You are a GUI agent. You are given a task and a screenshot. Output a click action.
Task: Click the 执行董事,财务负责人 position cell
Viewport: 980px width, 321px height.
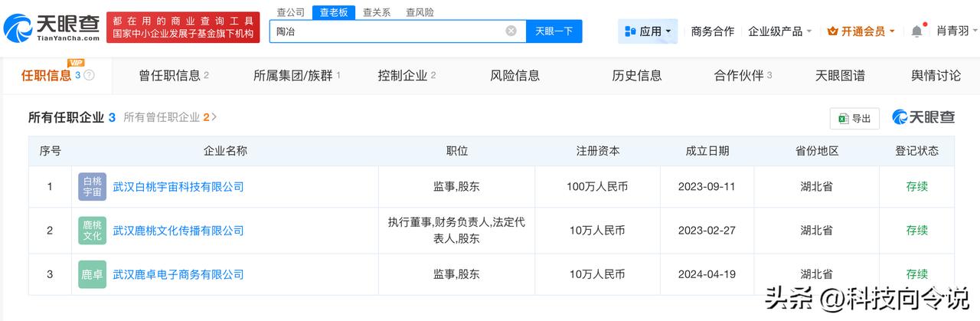pos(456,231)
